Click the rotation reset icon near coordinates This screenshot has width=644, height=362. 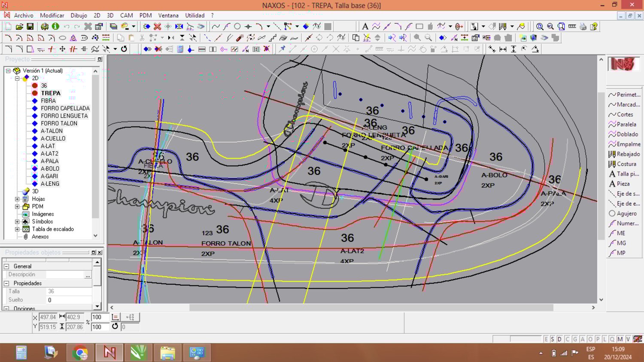coord(115,327)
